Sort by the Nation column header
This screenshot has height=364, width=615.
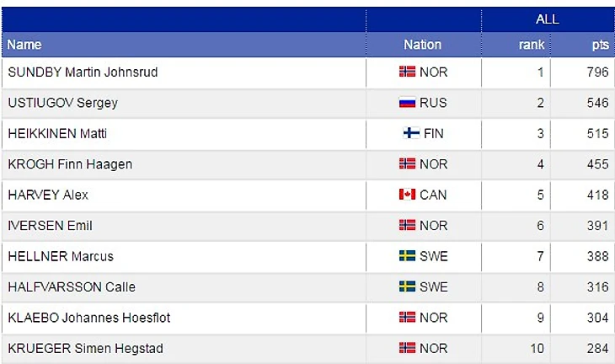point(422,45)
